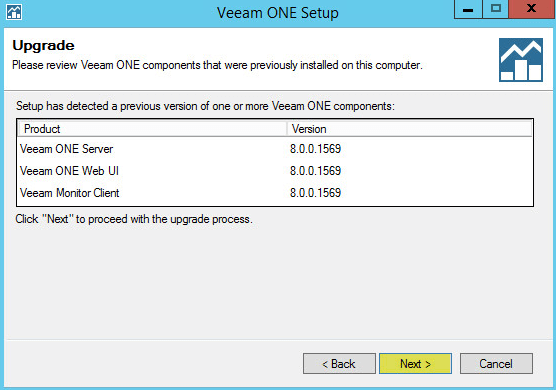This screenshot has height=390, width=556.
Task: Click the 'Setup has detected a previous version' text
Action: [205, 106]
